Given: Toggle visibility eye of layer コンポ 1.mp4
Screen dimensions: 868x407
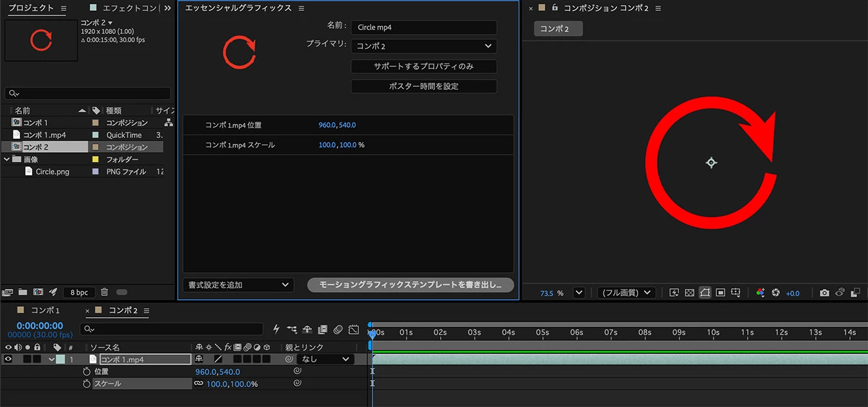Looking at the screenshot, I should [8, 359].
